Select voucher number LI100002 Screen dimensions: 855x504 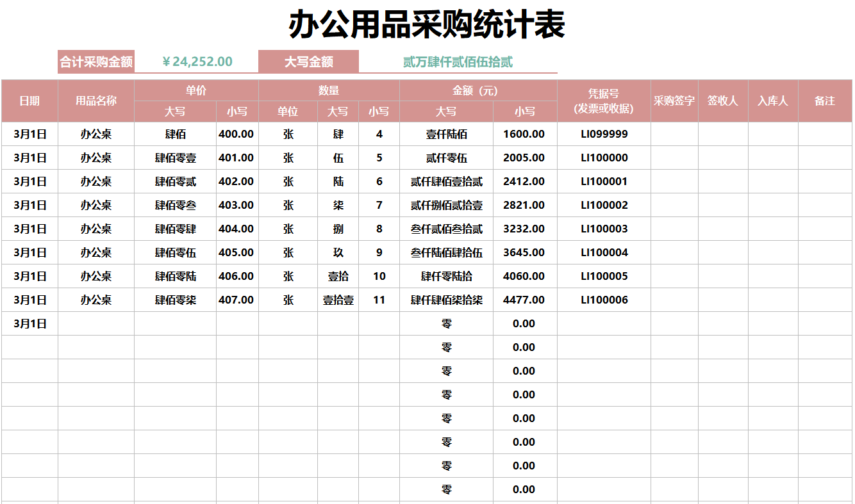604,205
